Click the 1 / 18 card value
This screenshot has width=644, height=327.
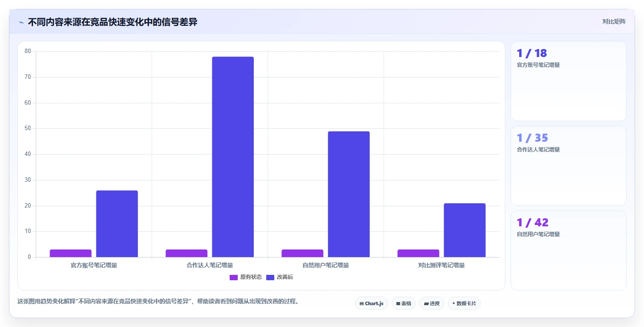tap(532, 53)
